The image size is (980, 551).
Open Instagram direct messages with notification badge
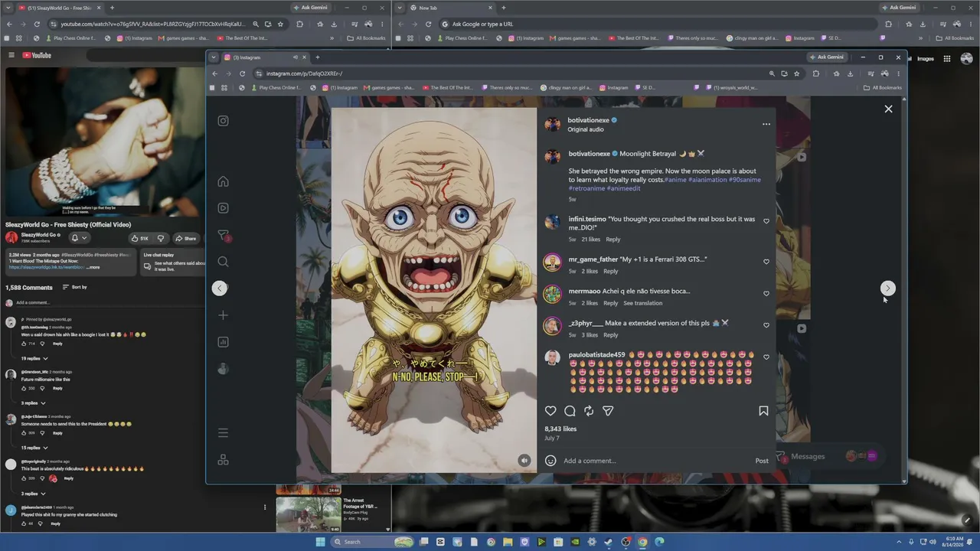[223, 235]
